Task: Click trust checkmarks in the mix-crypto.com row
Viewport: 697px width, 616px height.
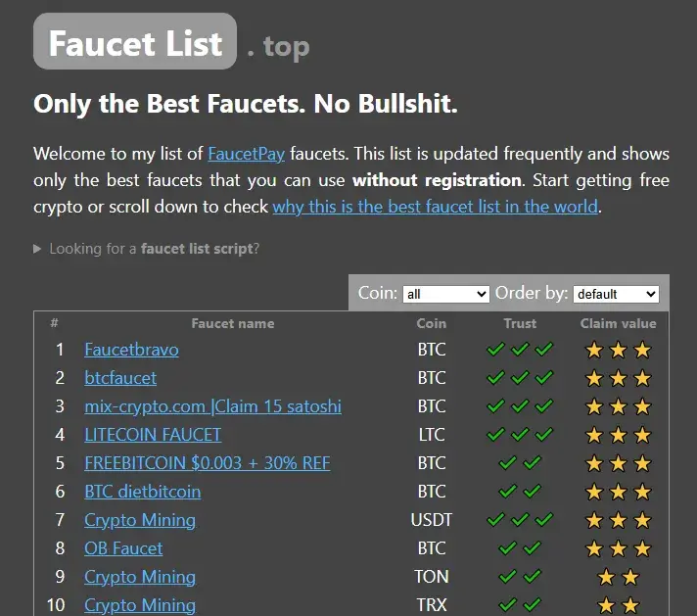Action: (x=520, y=406)
